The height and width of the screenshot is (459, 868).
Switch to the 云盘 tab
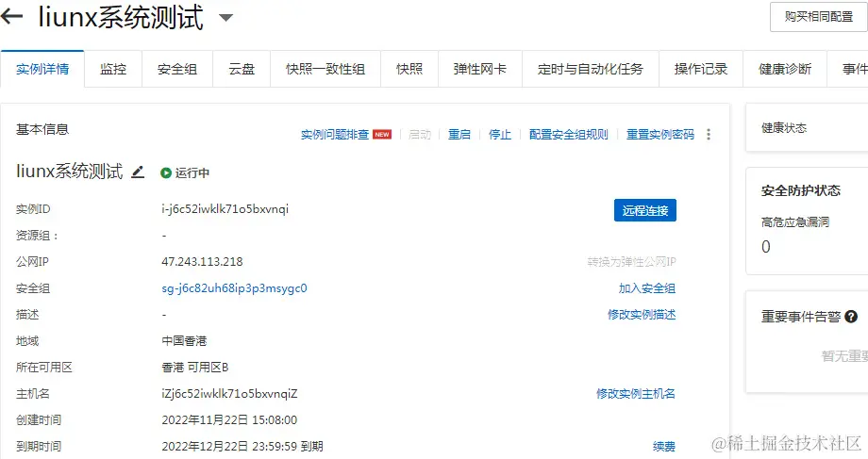click(242, 69)
